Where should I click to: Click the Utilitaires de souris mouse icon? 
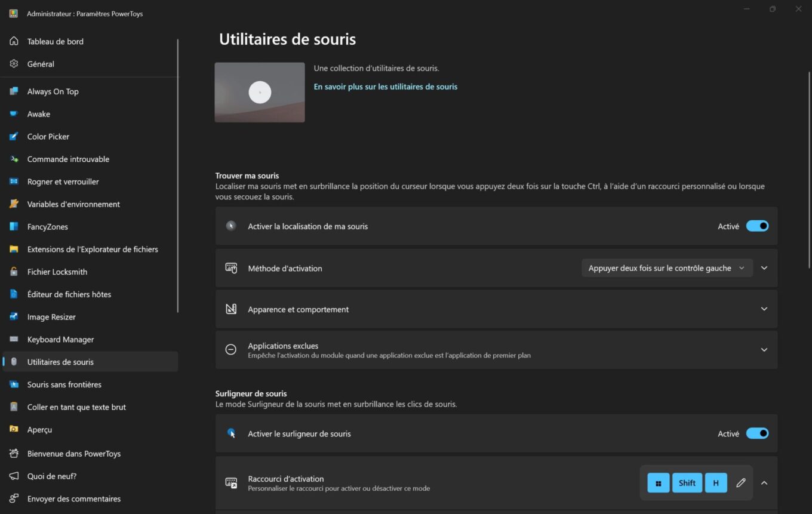pyautogui.click(x=14, y=362)
